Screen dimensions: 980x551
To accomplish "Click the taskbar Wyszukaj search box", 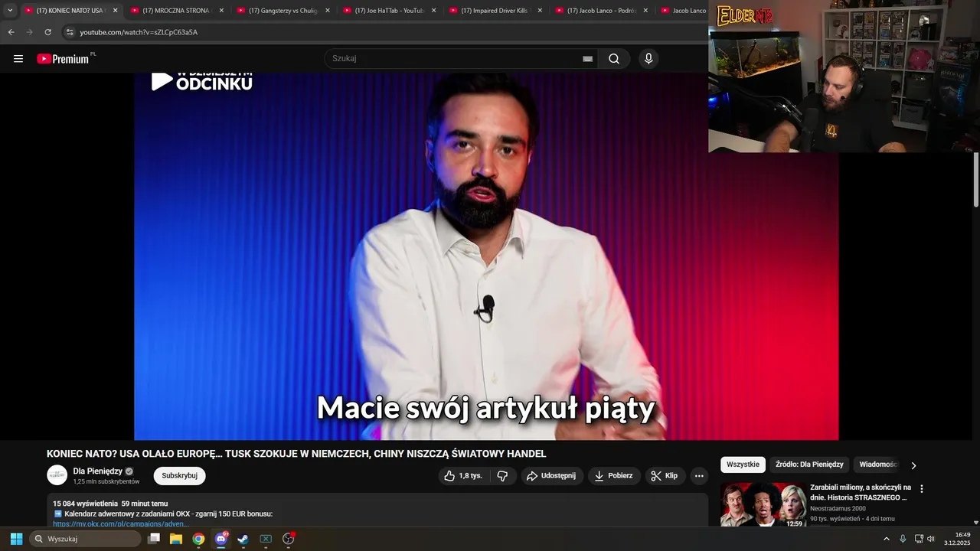I will click(86, 539).
